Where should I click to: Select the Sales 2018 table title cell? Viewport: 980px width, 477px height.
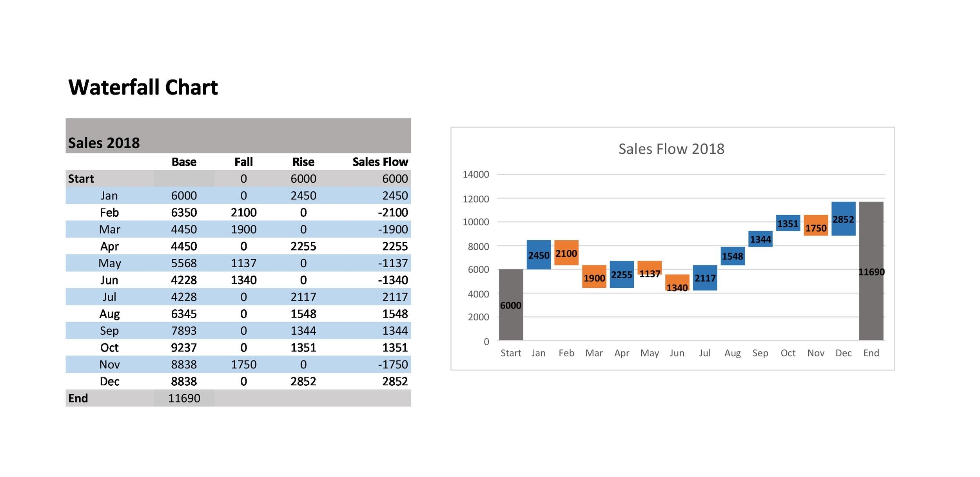point(104,143)
